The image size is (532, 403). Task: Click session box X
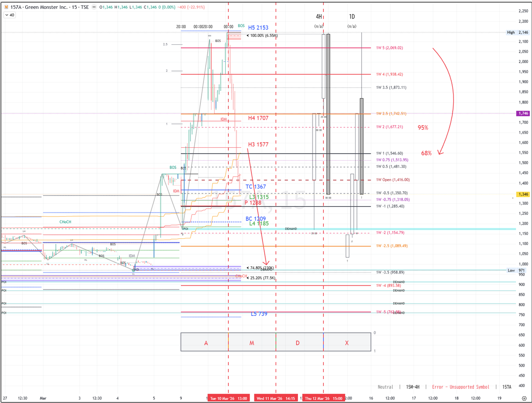pos(347,342)
